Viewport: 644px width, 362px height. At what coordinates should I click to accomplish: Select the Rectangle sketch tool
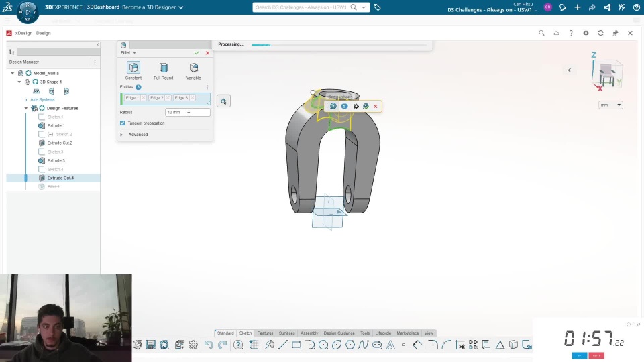(x=296, y=345)
